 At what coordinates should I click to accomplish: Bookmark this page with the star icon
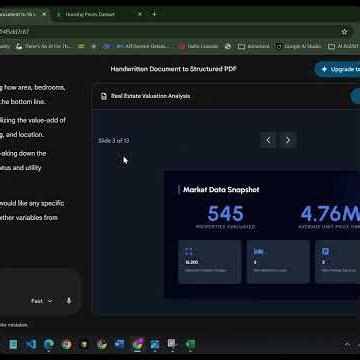click(x=344, y=32)
